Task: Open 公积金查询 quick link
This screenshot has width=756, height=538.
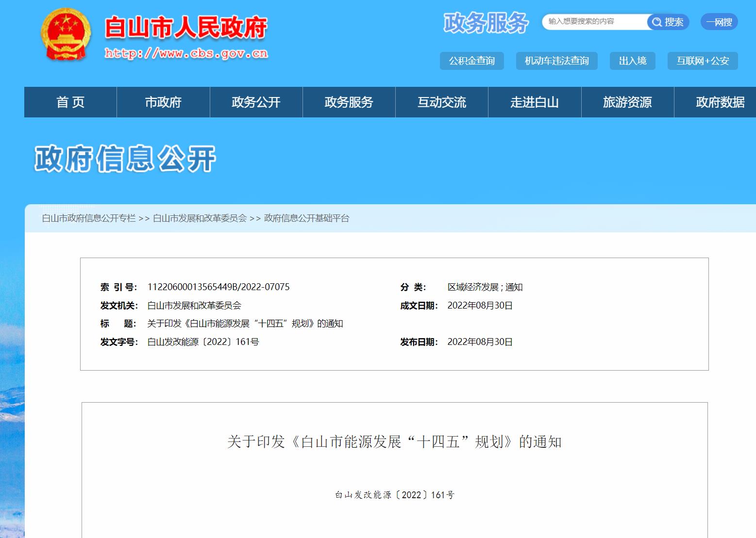Action: pyautogui.click(x=471, y=61)
